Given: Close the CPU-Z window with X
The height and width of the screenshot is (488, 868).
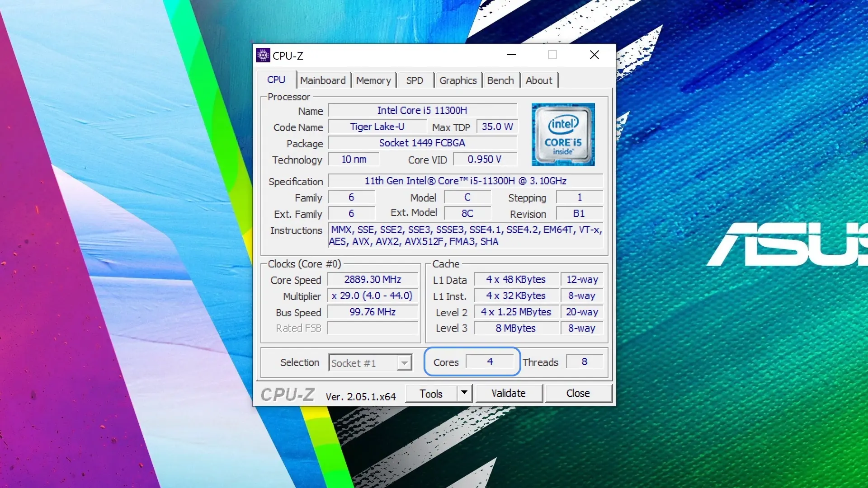Looking at the screenshot, I should click(594, 55).
